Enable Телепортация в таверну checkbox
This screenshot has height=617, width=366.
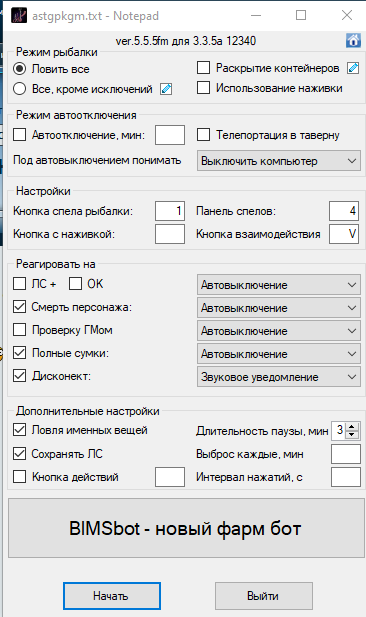203,135
